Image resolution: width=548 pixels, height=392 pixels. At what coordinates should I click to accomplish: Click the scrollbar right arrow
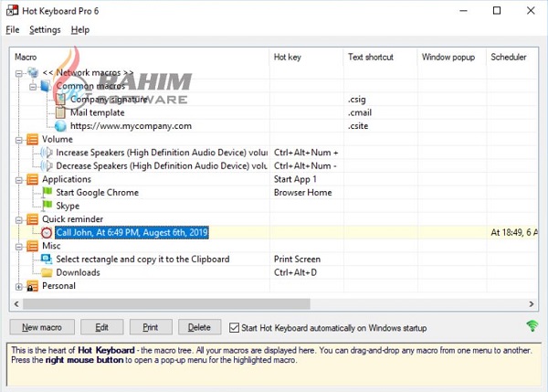click(532, 304)
